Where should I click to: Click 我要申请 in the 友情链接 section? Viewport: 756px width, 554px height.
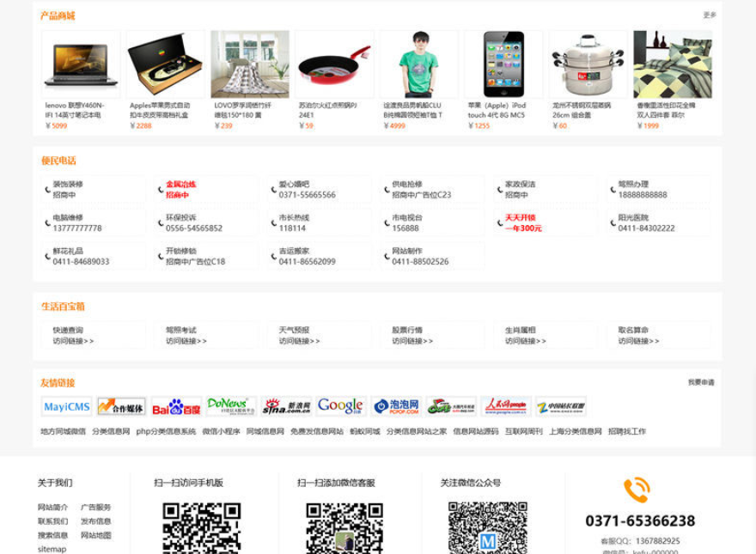point(701,382)
